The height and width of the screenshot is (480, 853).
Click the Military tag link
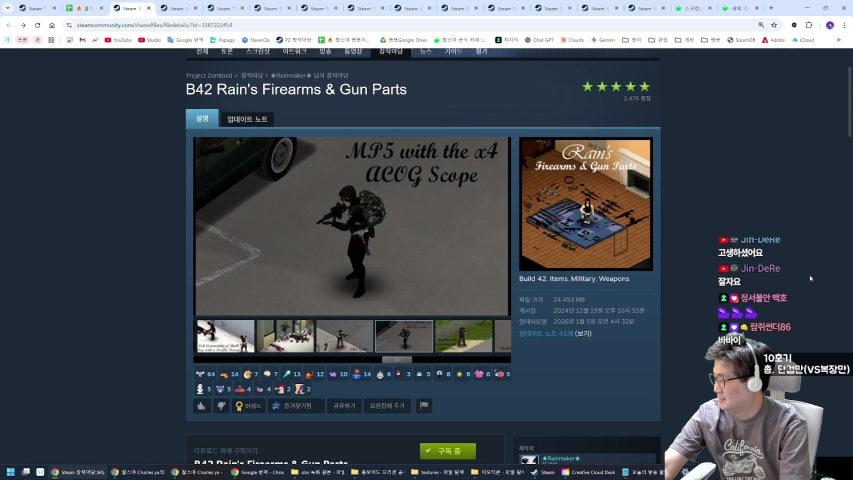coord(583,279)
